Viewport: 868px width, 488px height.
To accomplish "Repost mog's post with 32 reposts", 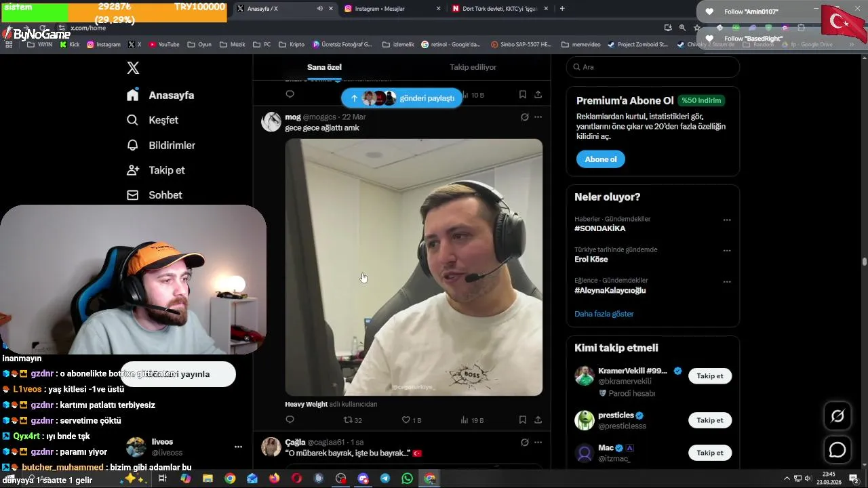I will 353,420.
